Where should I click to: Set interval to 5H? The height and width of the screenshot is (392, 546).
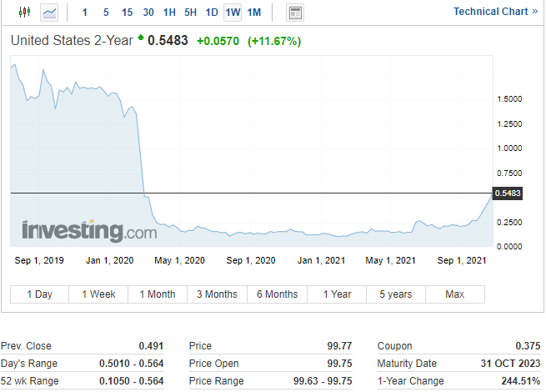tap(191, 13)
